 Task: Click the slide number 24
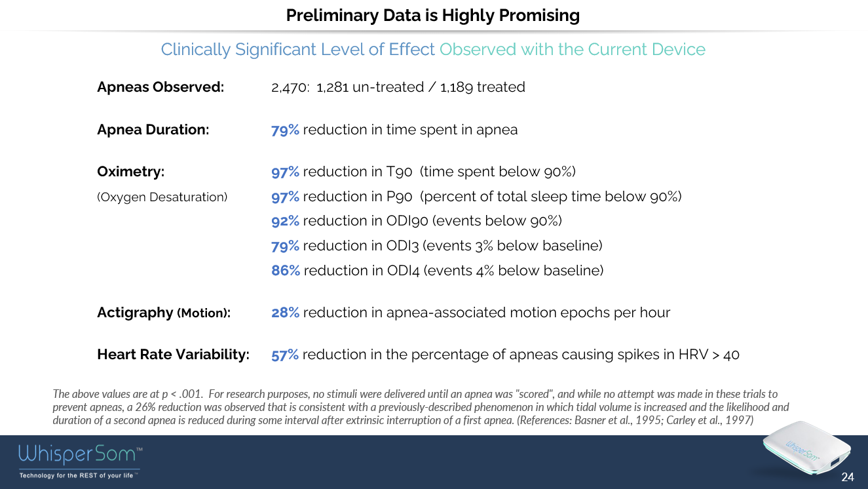(x=848, y=477)
